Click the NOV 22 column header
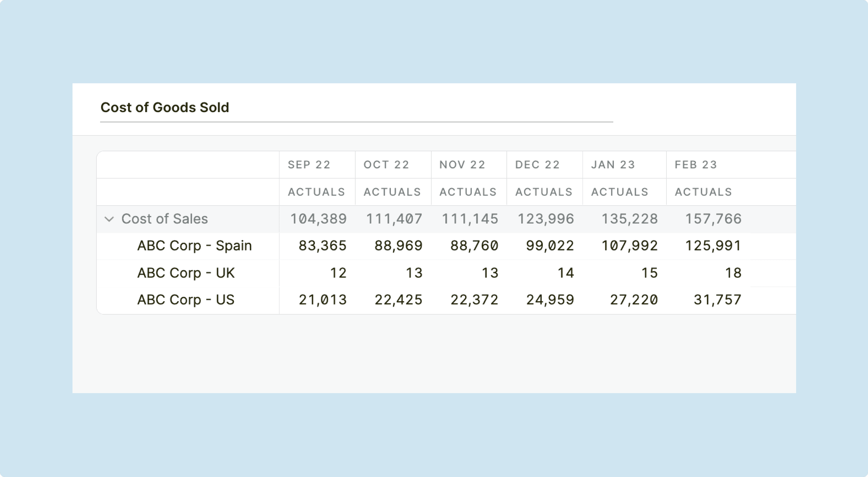 point(462,164)
